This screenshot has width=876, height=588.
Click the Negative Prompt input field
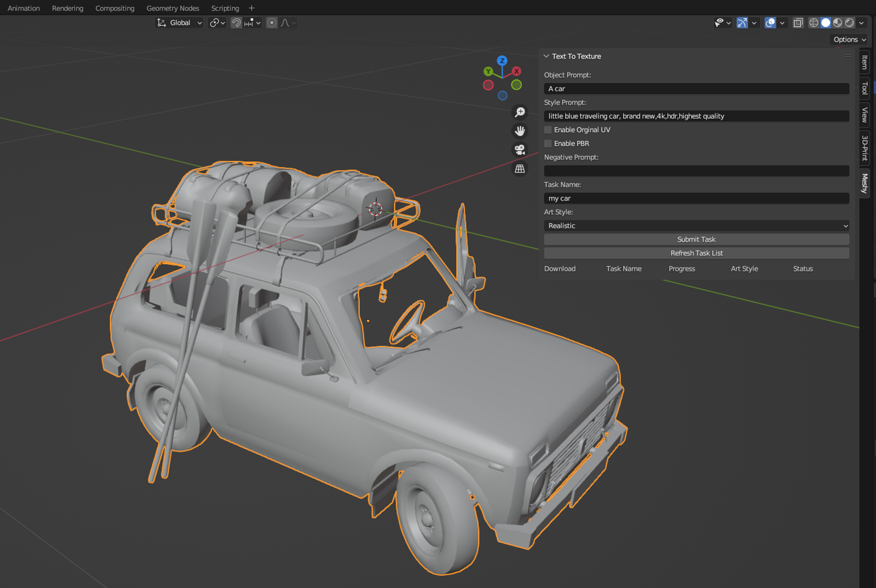point(696,171)
